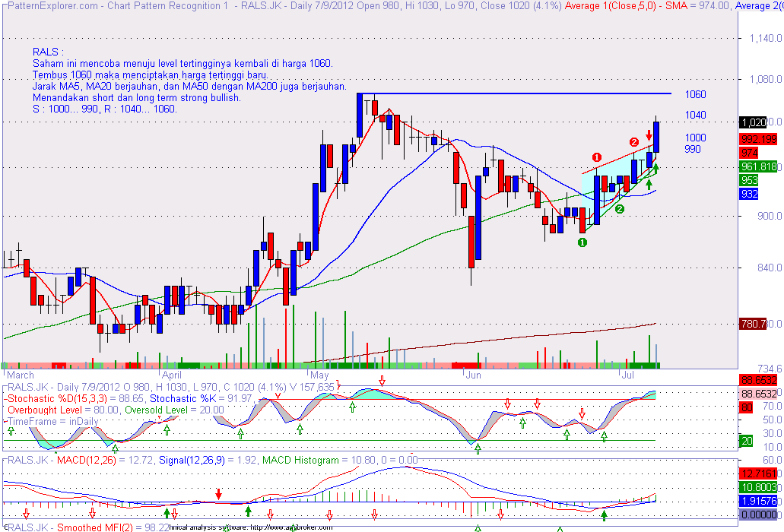The width and height of the screenshot is (784, 532).
Task: Click the red circle 1 pattern marker
Action: coord(596,157)
